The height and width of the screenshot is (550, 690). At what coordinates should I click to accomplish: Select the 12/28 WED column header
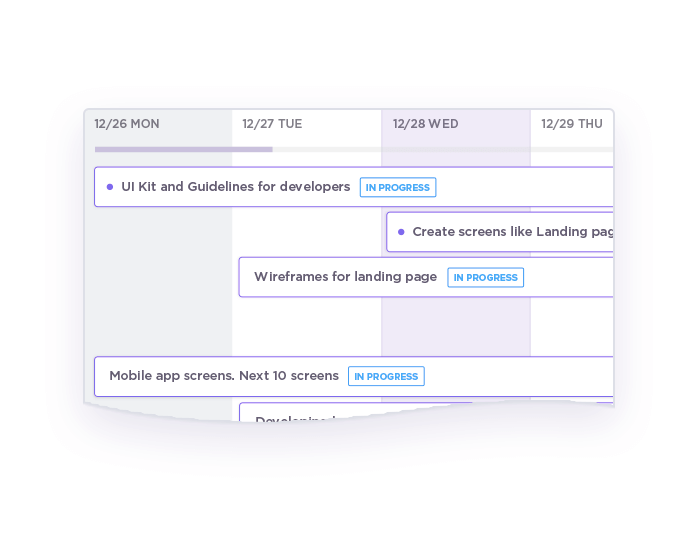point(426,124)
